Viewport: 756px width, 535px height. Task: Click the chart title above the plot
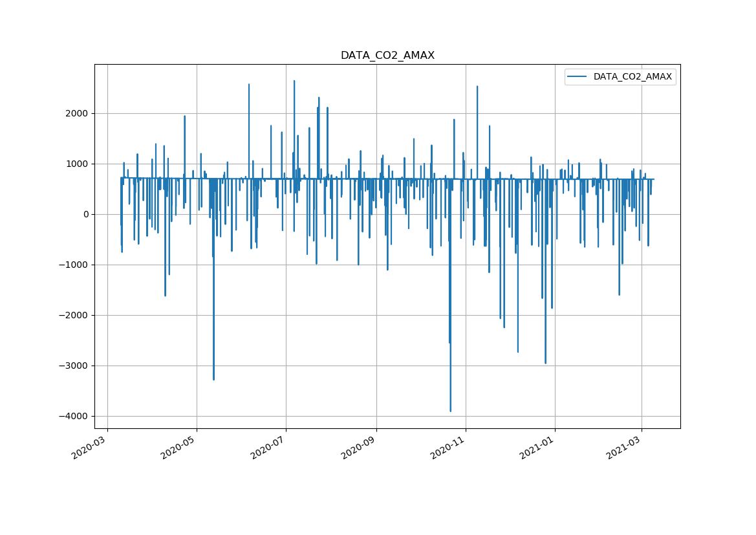click(x=387, y=56)
